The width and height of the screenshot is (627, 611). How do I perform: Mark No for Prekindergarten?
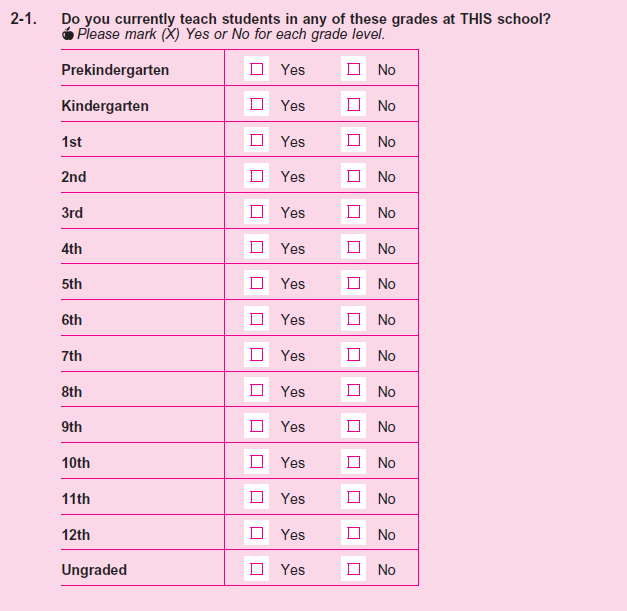(x=353, y=69)
